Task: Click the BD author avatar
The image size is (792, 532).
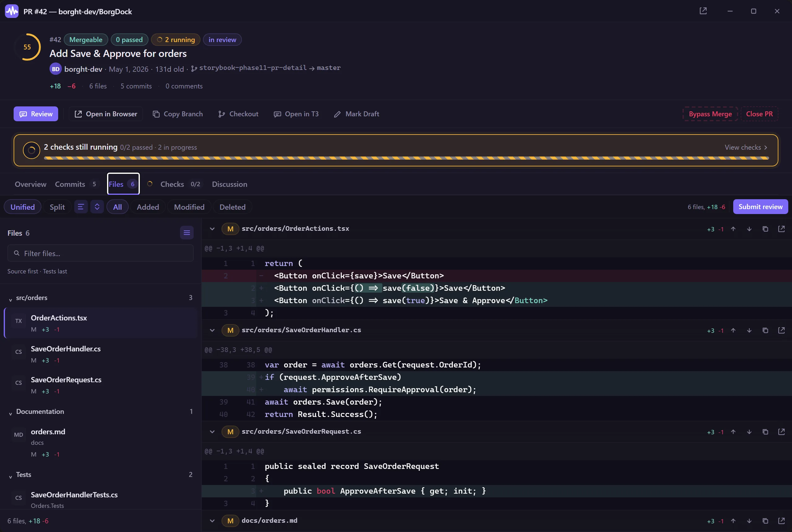Action: pos(56,69)
